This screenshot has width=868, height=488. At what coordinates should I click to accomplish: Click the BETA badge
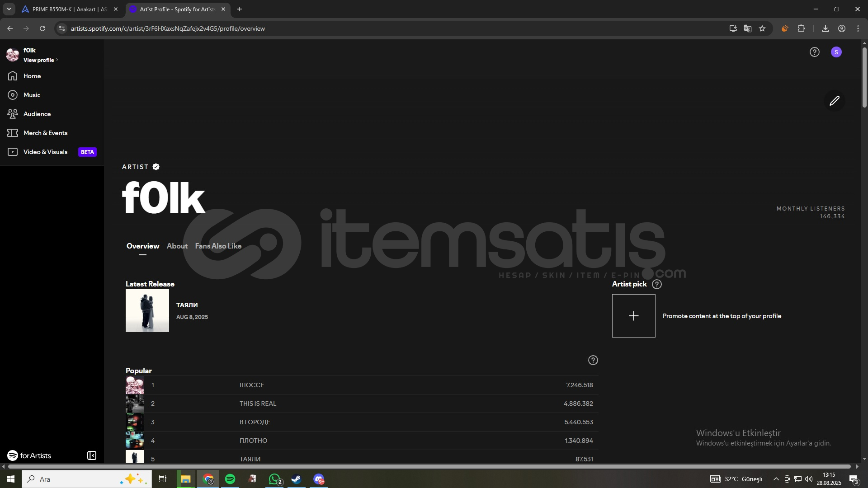(x=87, y=152)
